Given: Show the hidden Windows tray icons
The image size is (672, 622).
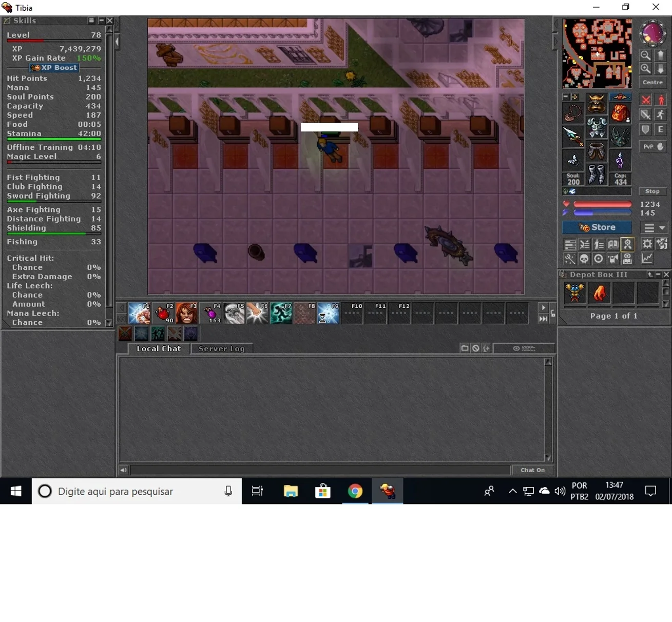Looking at the screenshot, I should 512,491.
